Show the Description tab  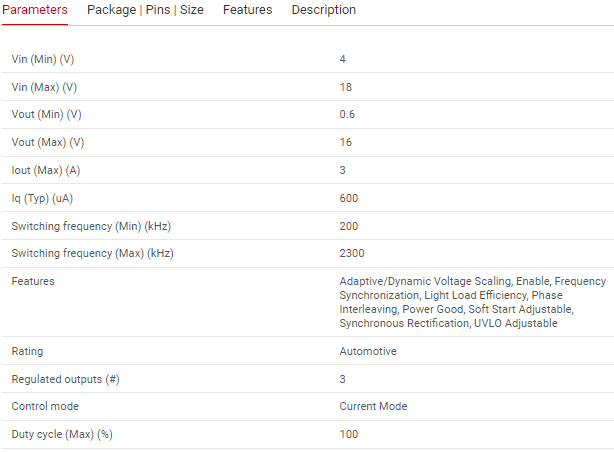point(323,10)
